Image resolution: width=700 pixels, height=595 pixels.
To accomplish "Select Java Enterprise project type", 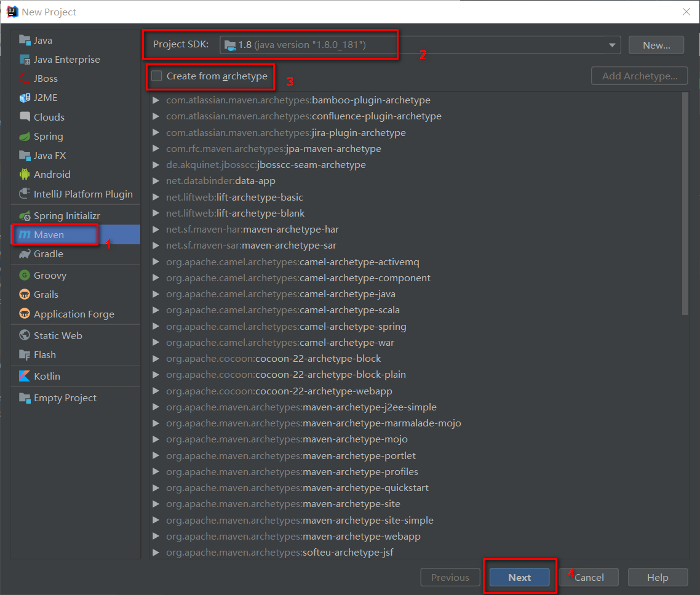I will point(66,60).
